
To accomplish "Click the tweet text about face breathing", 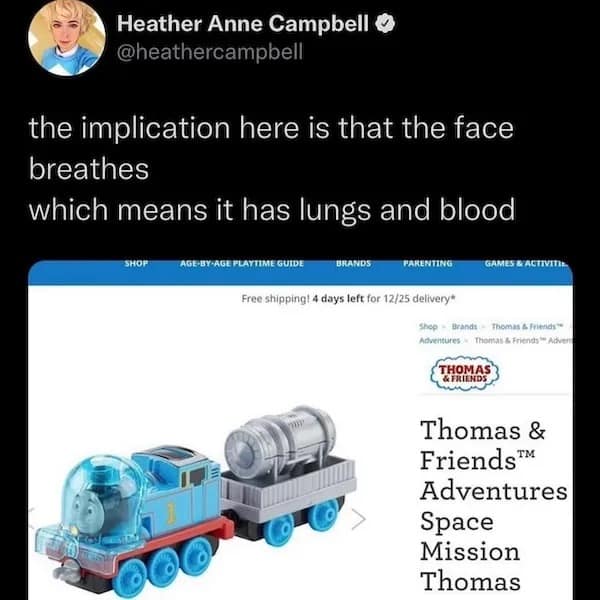I will coord(272,169).
